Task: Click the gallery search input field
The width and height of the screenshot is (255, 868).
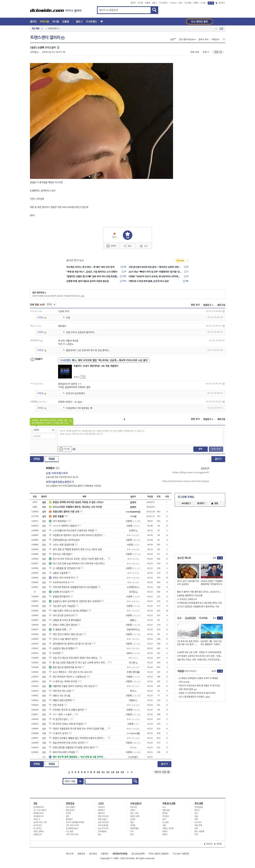Action: click(124, 10)
